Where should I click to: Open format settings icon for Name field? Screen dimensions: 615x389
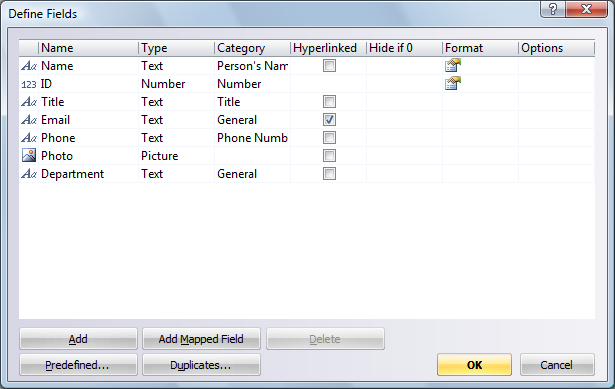coord(453,65)
